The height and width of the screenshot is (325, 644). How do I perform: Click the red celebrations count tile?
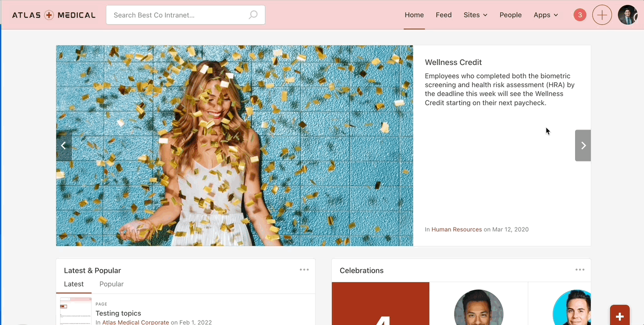click(381, 303)
